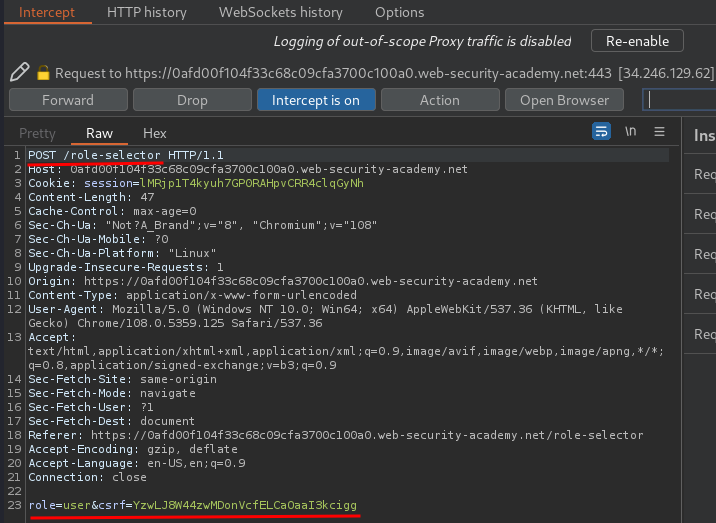The width and height of the screenshot is (716, 523).
Task: Click the Cache-Control: max-age=0 line
Action: point(112,211)
